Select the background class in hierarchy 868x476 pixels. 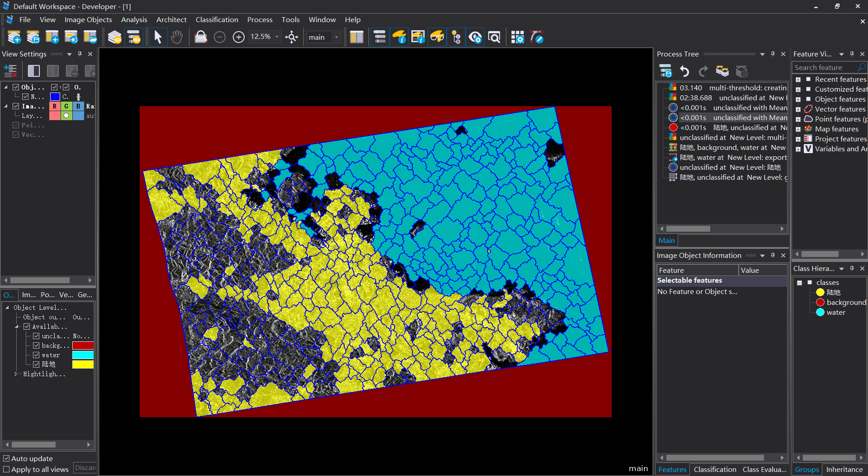(x=846, y=302)
